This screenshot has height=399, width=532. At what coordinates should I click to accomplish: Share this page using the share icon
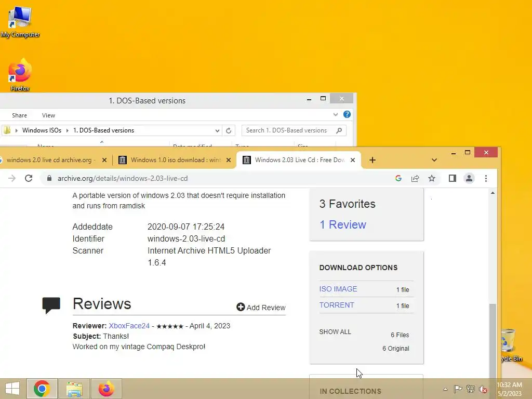(x=415, y=179)
